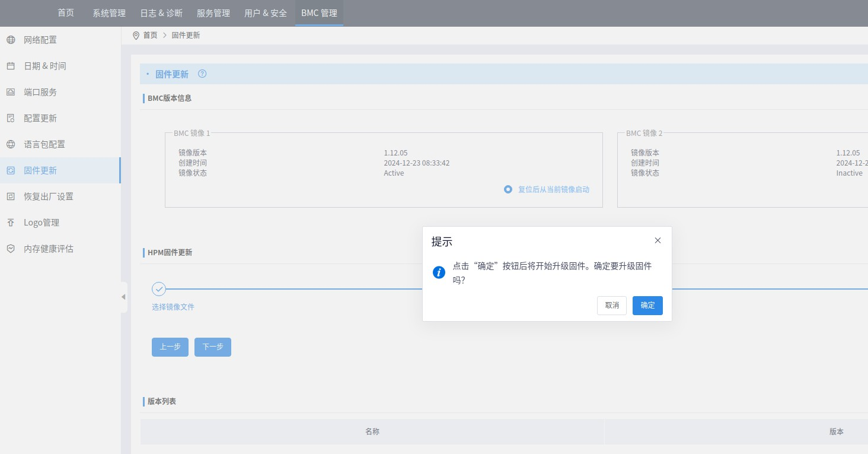Select boot from current image radio button

(x=508, y=189)
